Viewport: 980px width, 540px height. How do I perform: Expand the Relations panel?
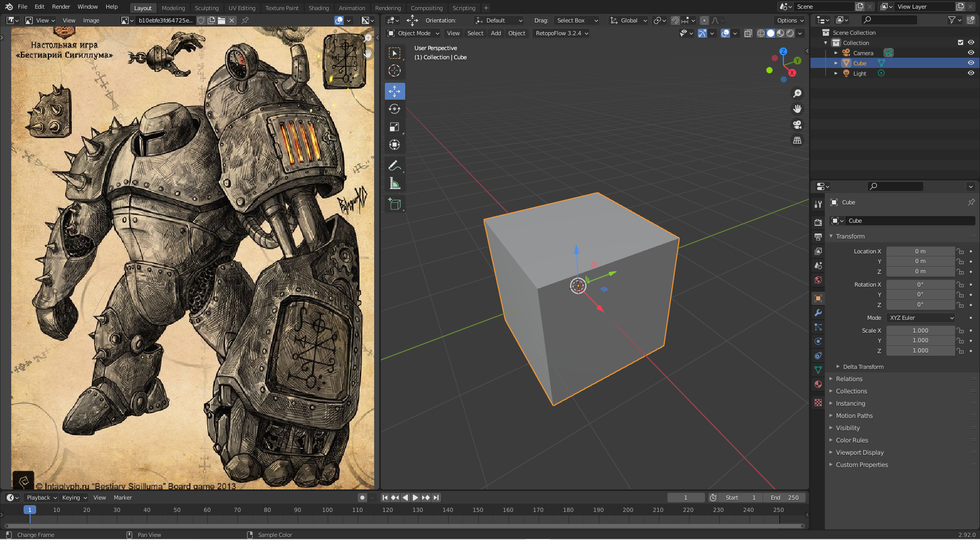pyautogui.click(x=849, y=379)
